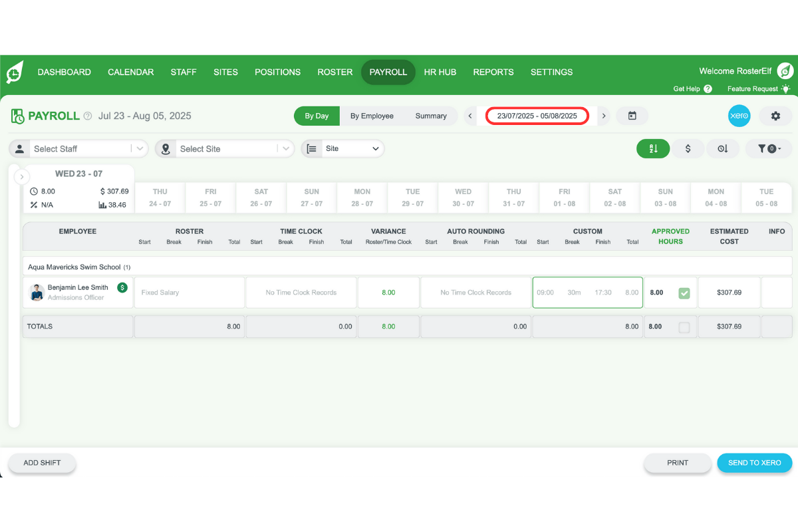The image size is (798, 532).
Task: Click the green dollar badge beside Benjamin Lee Smith
Action: click(x=122, y=287)
